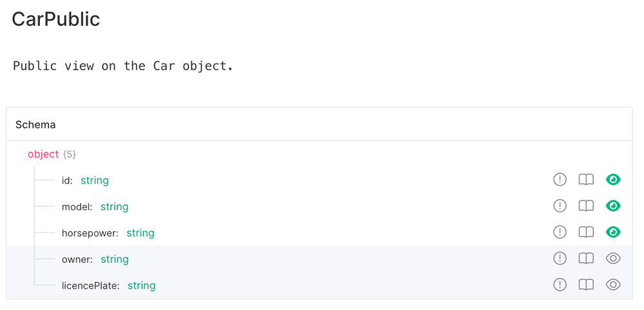
Task: Click the required exclamation icon for id
Action: [x=560, y=180]
